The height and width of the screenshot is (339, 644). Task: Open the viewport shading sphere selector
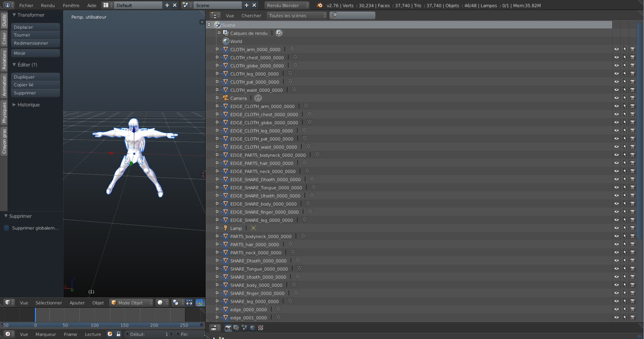click(x=162, y=303)
